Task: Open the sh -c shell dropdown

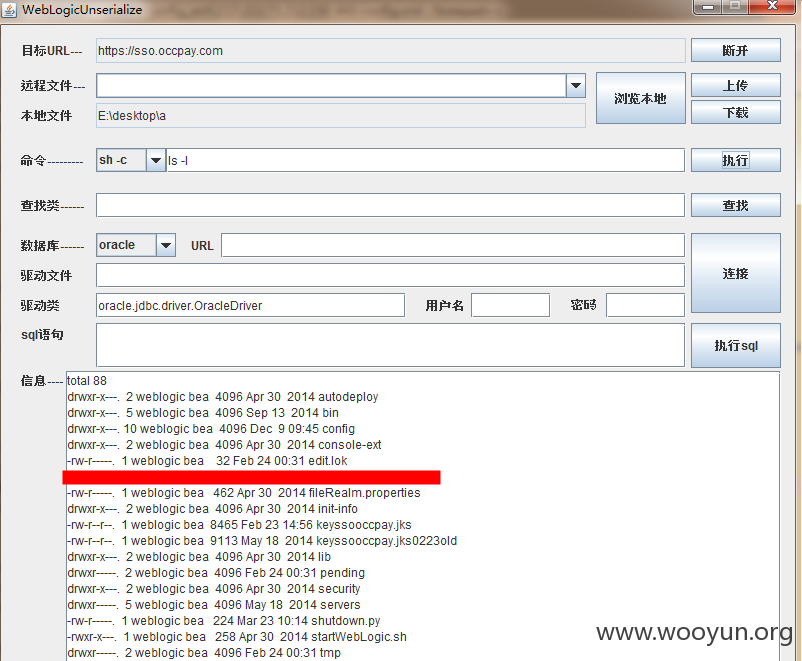Action: (155, 160)
